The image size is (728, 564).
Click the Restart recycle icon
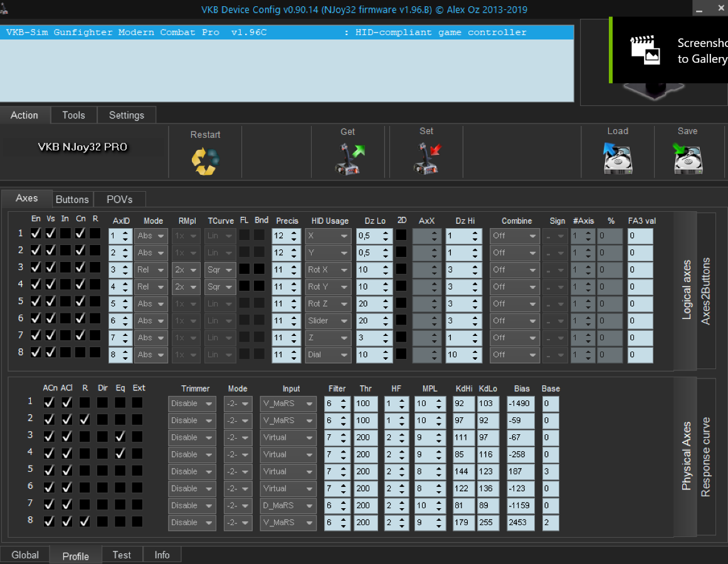click(x=205, y=161)
